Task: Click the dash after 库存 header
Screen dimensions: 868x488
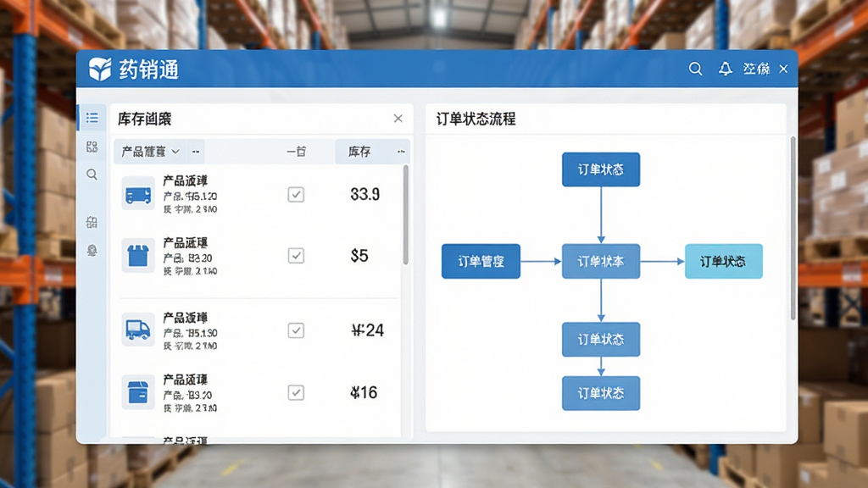Action: pyautogui.click(x=401, y=152)
